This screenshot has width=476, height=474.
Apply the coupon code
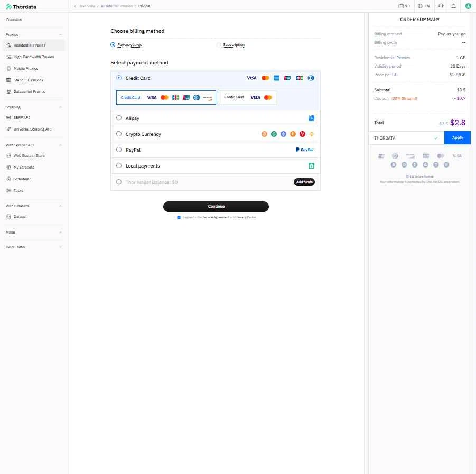point(457,137)
